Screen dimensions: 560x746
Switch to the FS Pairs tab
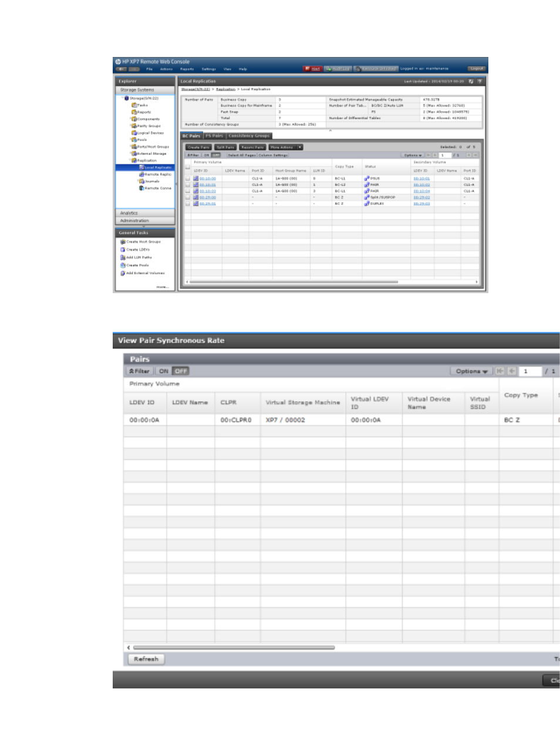tap(214, 136)
